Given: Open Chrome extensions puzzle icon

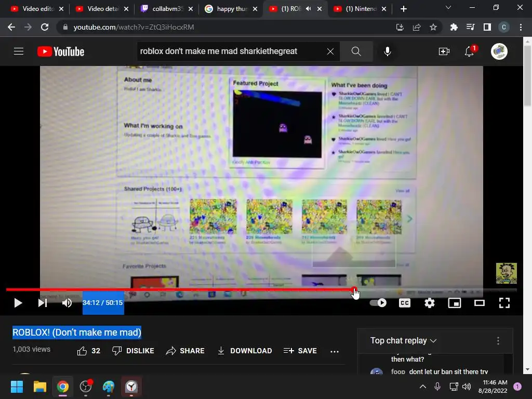Looking at the screenshot, I should tap(454, 27).
